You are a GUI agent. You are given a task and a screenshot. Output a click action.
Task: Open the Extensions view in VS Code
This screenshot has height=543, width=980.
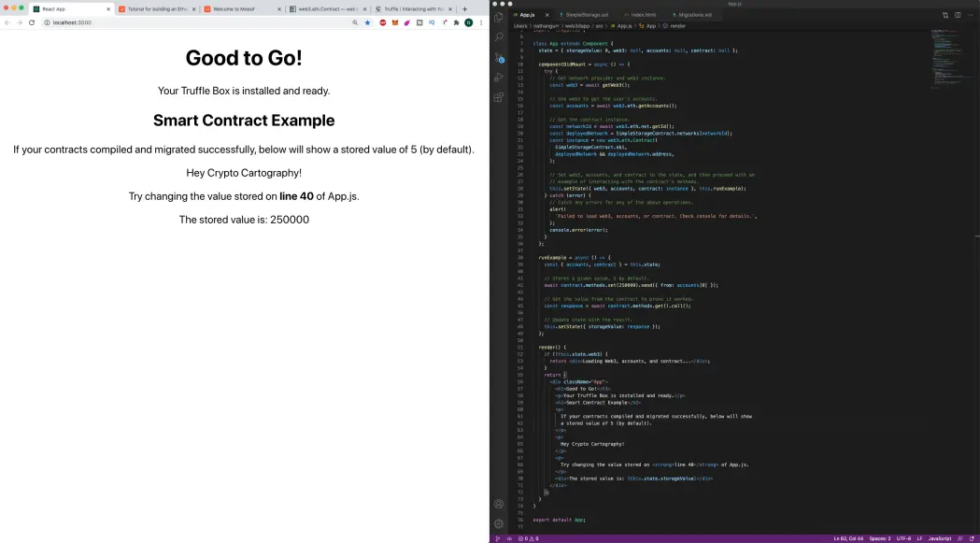coord(499,97)
